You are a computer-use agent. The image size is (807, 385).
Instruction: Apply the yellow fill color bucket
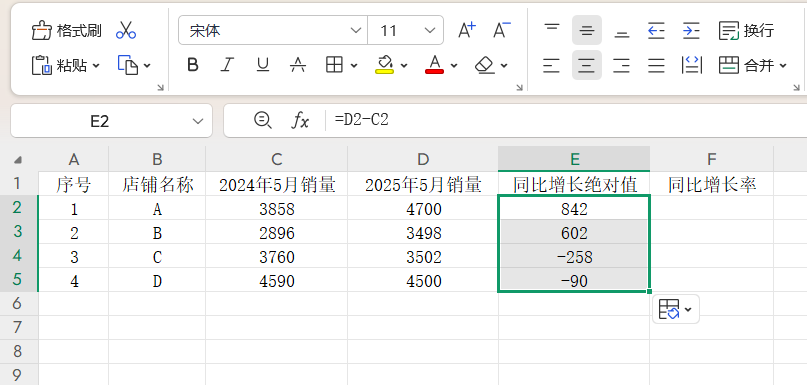[x=384, y=65]
